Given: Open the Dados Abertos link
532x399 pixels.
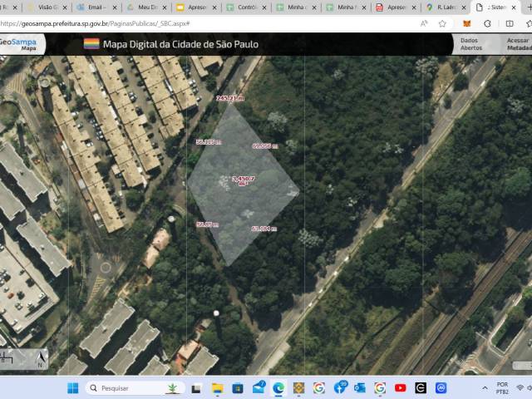Looking at the screenshot, I should 471,44.
